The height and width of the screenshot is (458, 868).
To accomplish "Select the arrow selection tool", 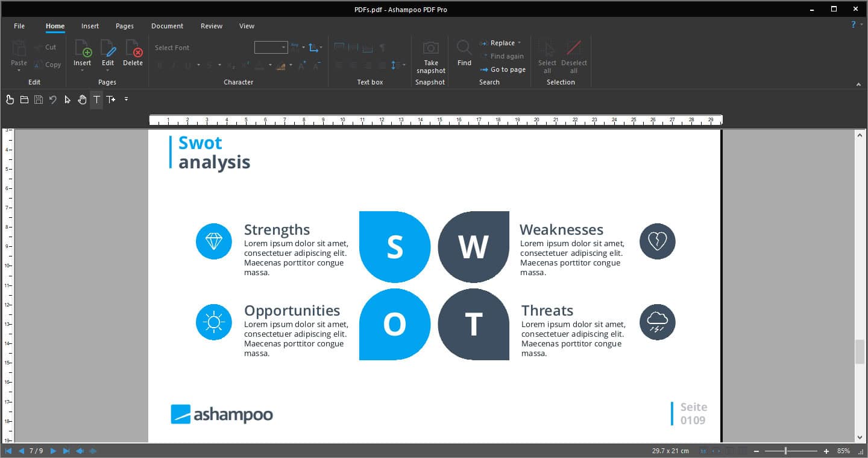I will tap(68, 100).
